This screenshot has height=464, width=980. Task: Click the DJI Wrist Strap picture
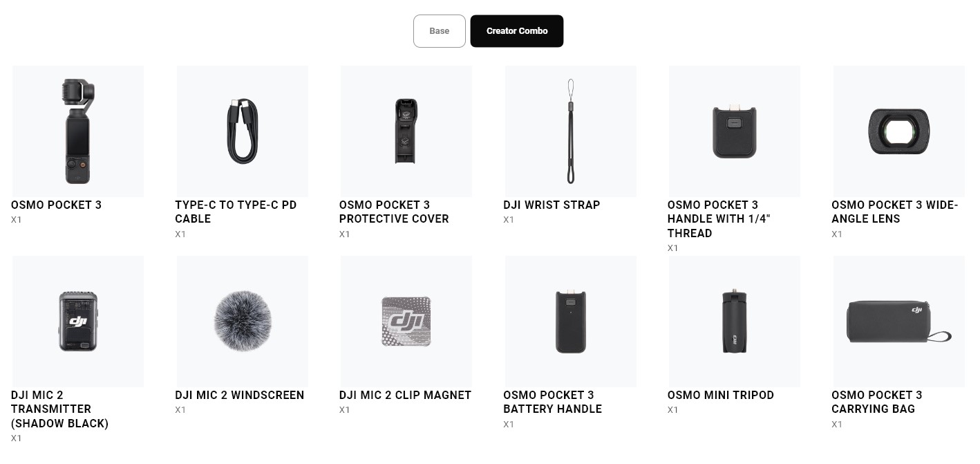point(571,131)
